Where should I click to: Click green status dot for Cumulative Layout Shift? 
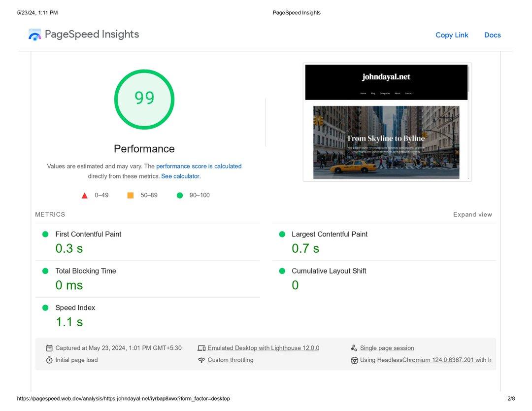point(282,271)
